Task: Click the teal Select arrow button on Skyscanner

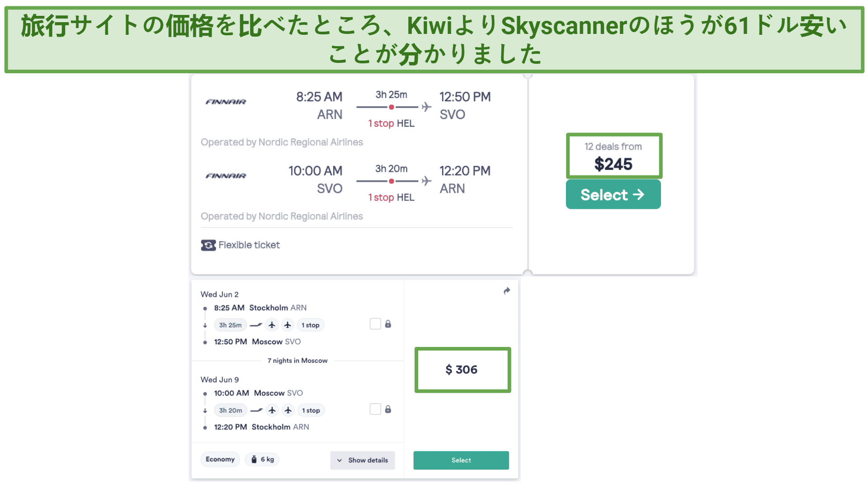Action: click(613, 195)
